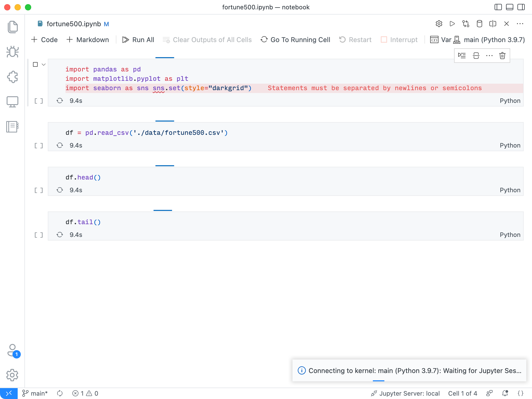The image size is (532, 399).
Task: Delete the first cell using the trash icon
Action: pyautogui.click(x=502, y=56)
